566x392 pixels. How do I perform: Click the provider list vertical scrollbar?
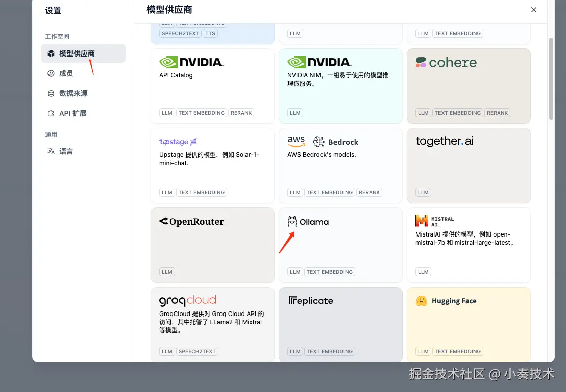pyautogui.click(x=551, y=79)
